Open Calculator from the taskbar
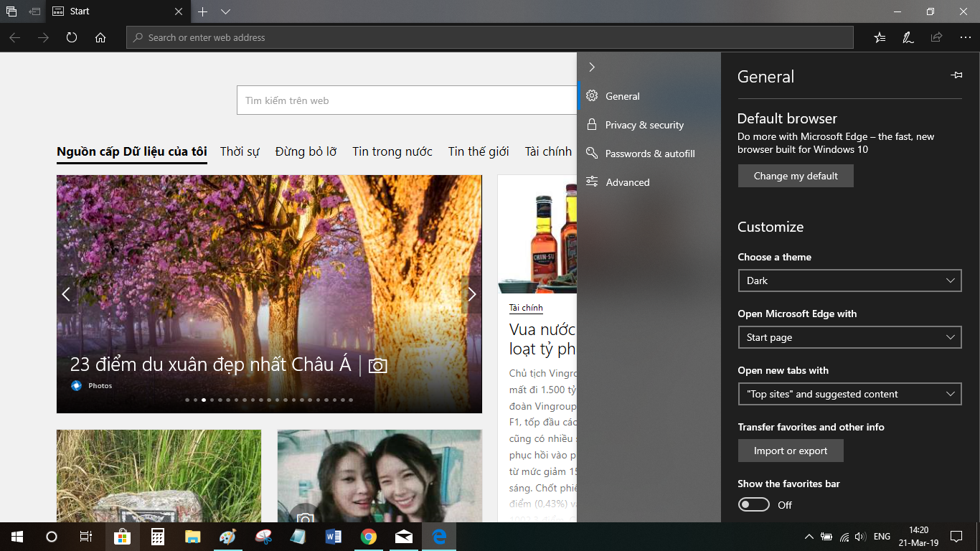Viewport: 980px width, 551px height. 158,537
